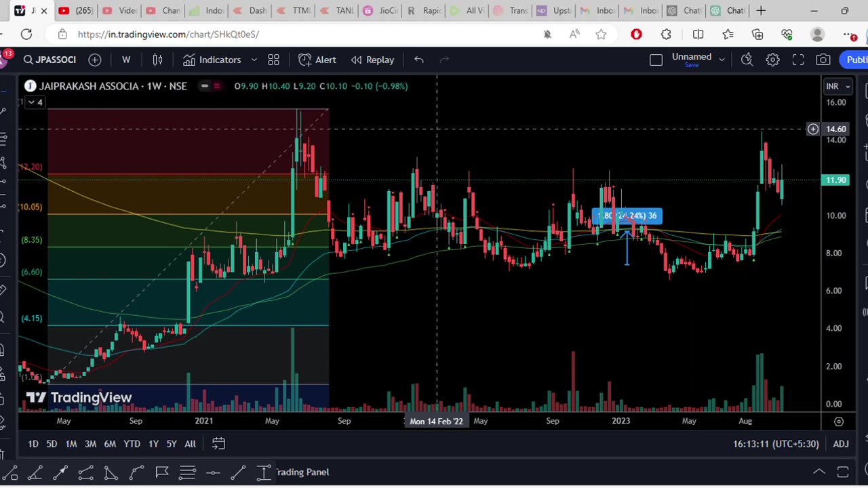Select the arrow line drawing tool

60,472
